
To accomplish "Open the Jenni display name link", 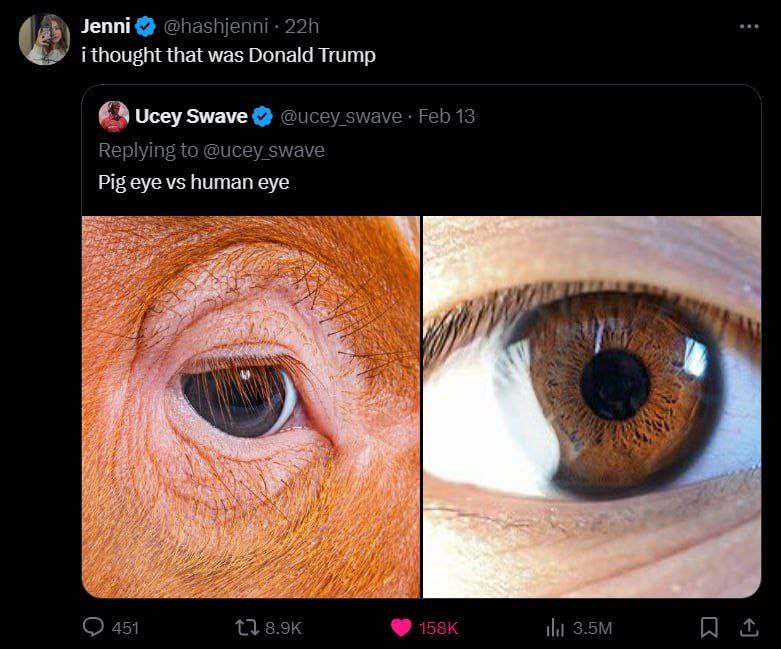I will (105, 26).
